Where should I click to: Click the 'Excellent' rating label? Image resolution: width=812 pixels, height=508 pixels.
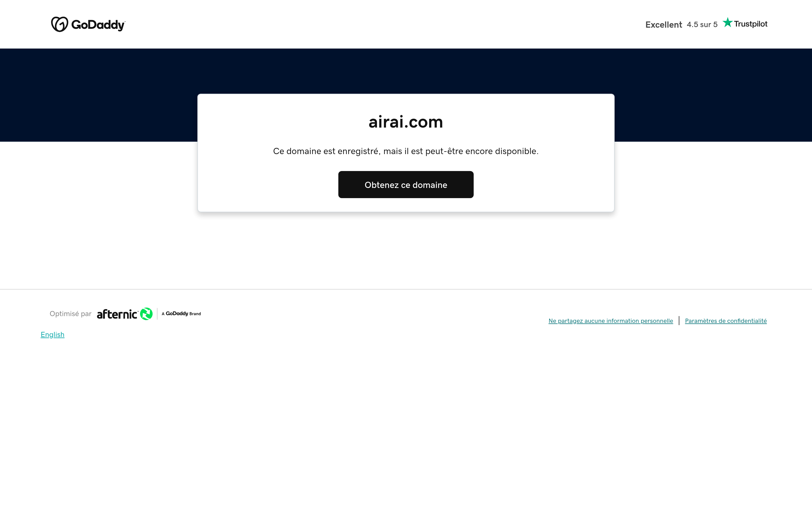(663, 25)
